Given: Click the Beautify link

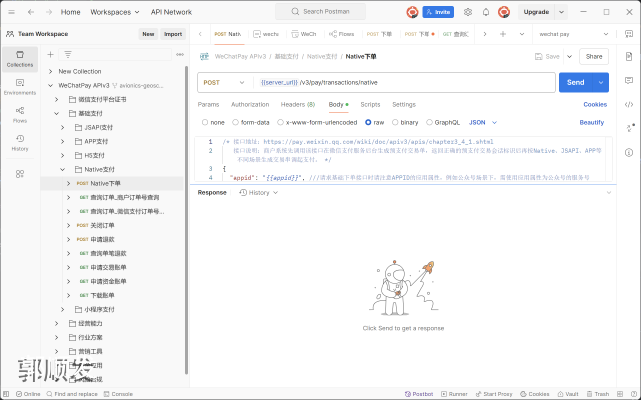Looking at the screenshot, I should [x=592, y=122].
